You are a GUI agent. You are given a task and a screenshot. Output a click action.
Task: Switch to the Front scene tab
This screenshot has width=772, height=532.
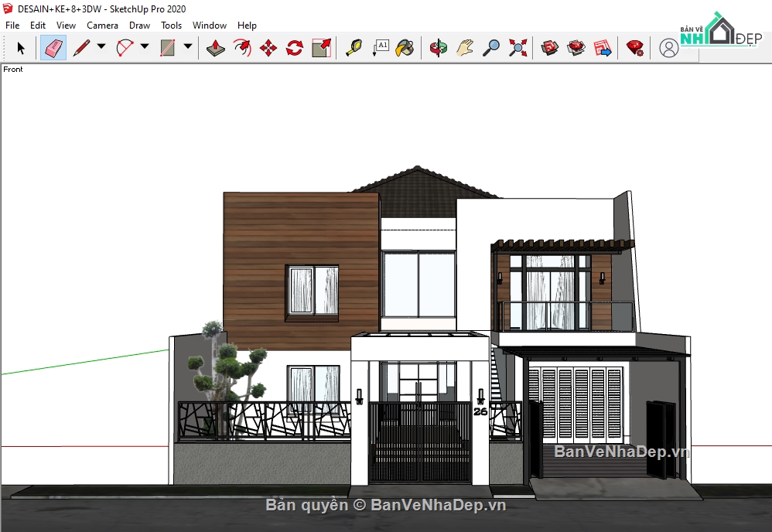click(13, 70)
